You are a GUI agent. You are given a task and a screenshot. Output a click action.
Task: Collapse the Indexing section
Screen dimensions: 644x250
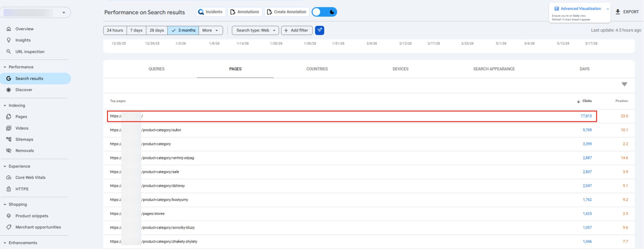pos(5,106)
